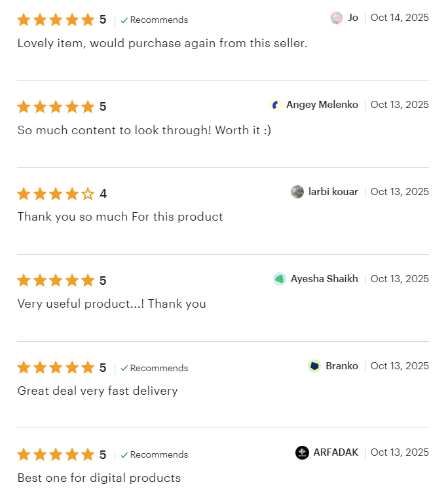The image size is (448, 493).
Task: Click the Oct 14, 2025 review date
Action: pyautogui.click(x=400, y=18)
